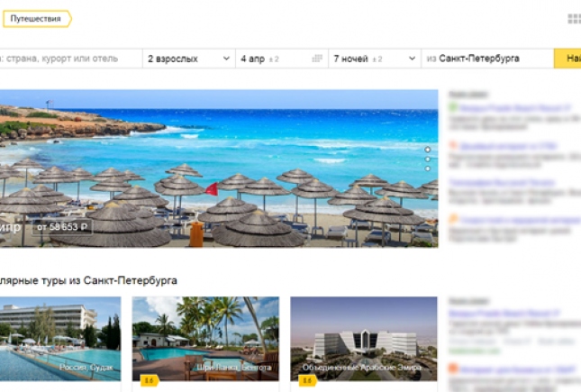Open the Объединенные Арабские Эмираты tour thumbnail
This screenshot has height=392, width=581.
[x=364, y=339]
